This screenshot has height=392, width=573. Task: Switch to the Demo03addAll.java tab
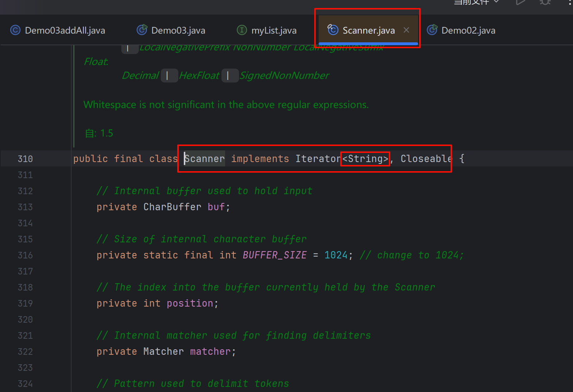[58, 30]
